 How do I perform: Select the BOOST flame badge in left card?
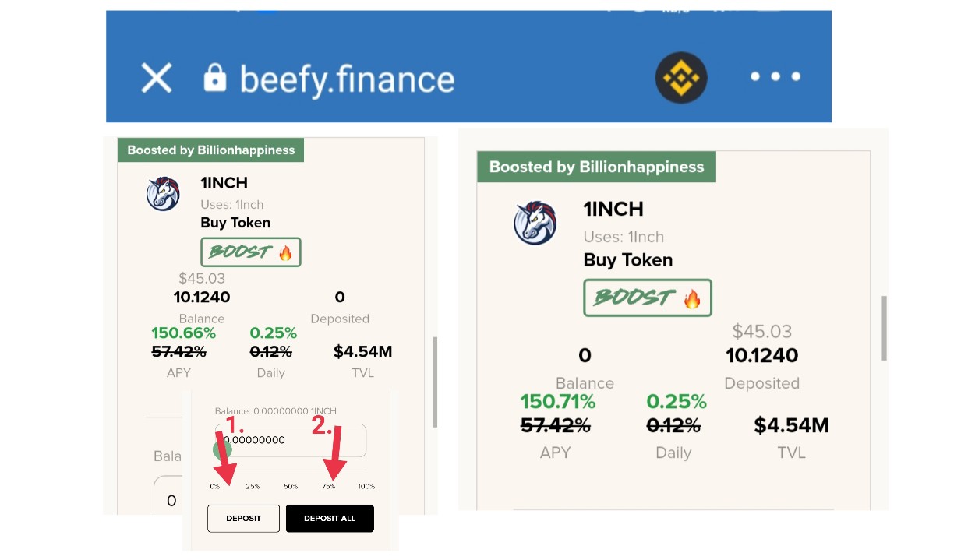[x=251, y=252]
